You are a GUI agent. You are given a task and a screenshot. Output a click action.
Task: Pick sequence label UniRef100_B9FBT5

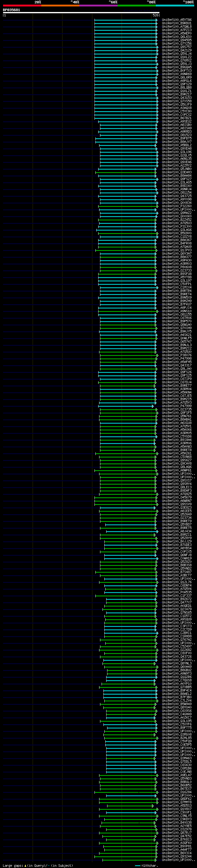pyautogui.click(x=176, y=138)
